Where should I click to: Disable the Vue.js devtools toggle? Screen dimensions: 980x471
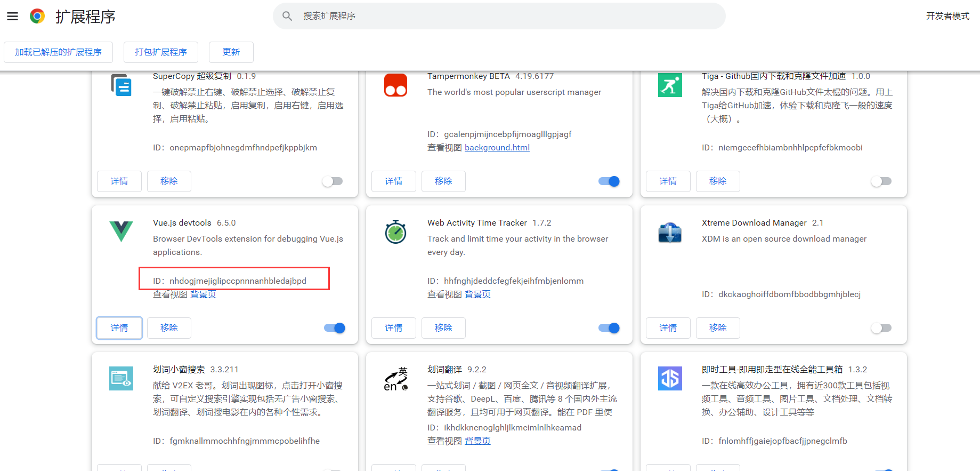(335, 328)
